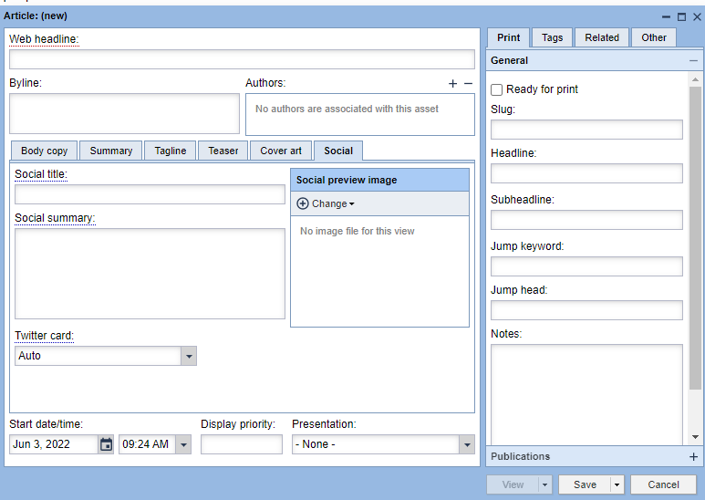Screen dimensions: 705x500
Task: Enable the Ready for print checkbox
Action: point(497,90)
